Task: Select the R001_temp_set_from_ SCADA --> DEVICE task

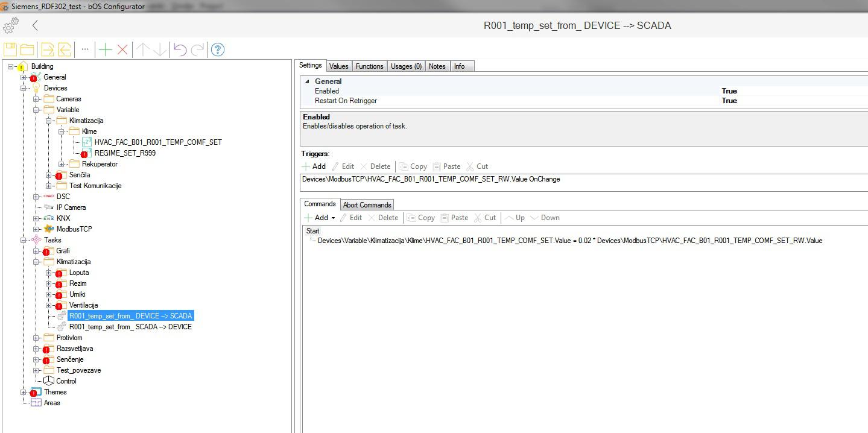Action: tap(130, 327)
